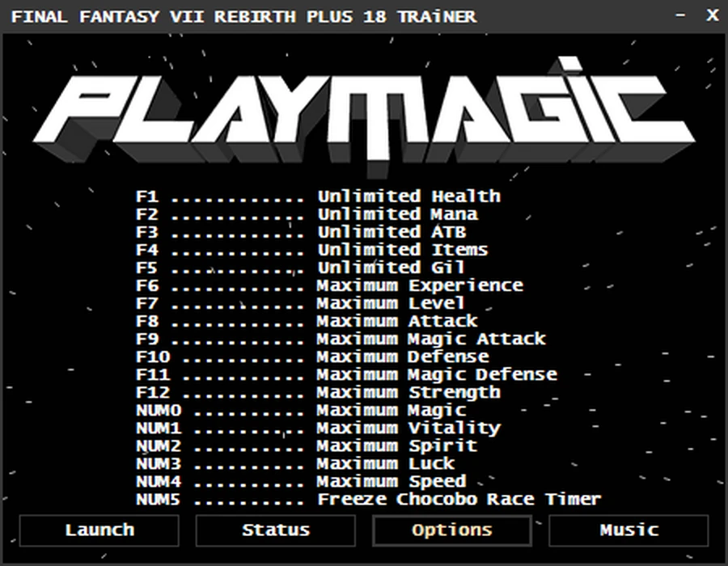Select the F7 Maximum Level line

click(x=300, y=303)
